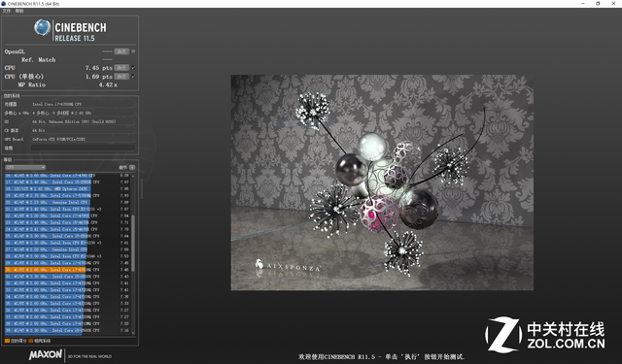Click the ranking list scroll-up arrow
The width and height of the screenshot is (622, 364).
pyautogui.click(x=133, y=176)
